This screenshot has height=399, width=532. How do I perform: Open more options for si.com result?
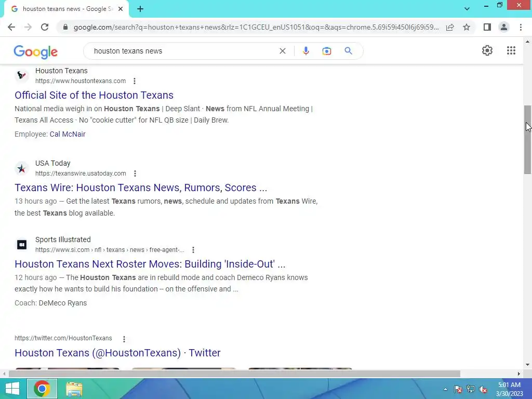[x=193, y=250]
